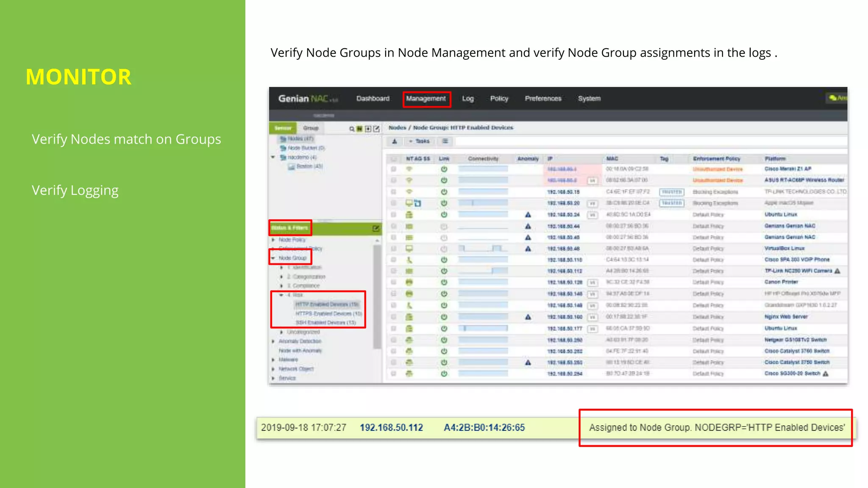Click the expand-all plus icon in tree panel
Viewport: 868px width, 488px height.
pos(368,129)
